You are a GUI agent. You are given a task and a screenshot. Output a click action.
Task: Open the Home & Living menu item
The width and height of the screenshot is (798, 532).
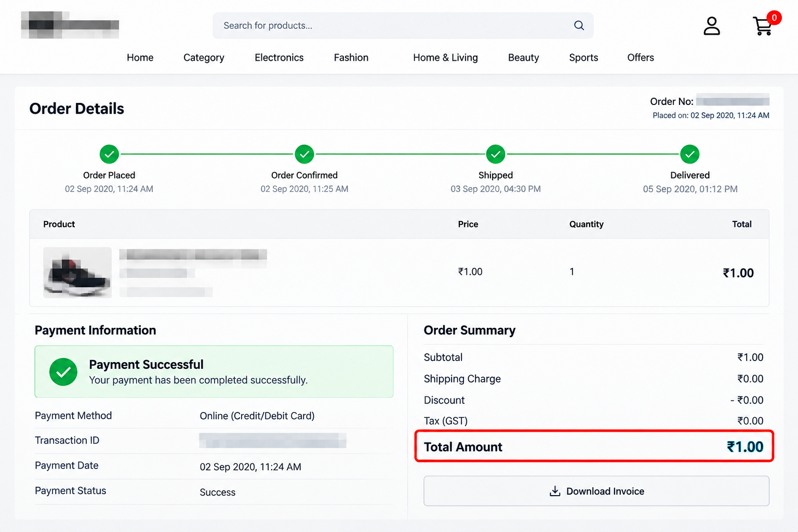(445, 58)
